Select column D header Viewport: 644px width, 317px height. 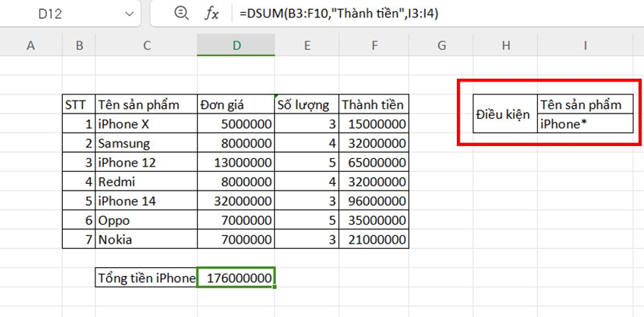tap(236, 45)
